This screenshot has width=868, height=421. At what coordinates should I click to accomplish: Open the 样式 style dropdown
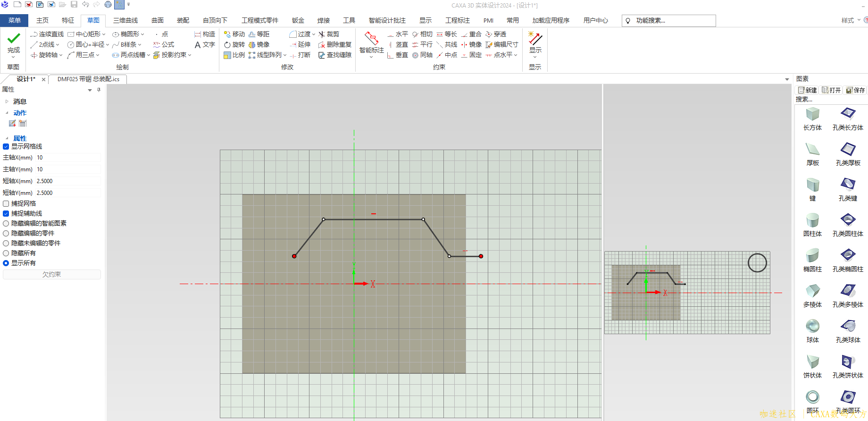[851, 20]
